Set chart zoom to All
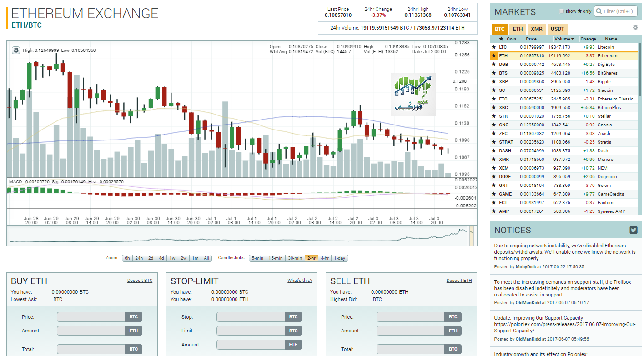This screenshot has height=356, width=644. [206, 258]
